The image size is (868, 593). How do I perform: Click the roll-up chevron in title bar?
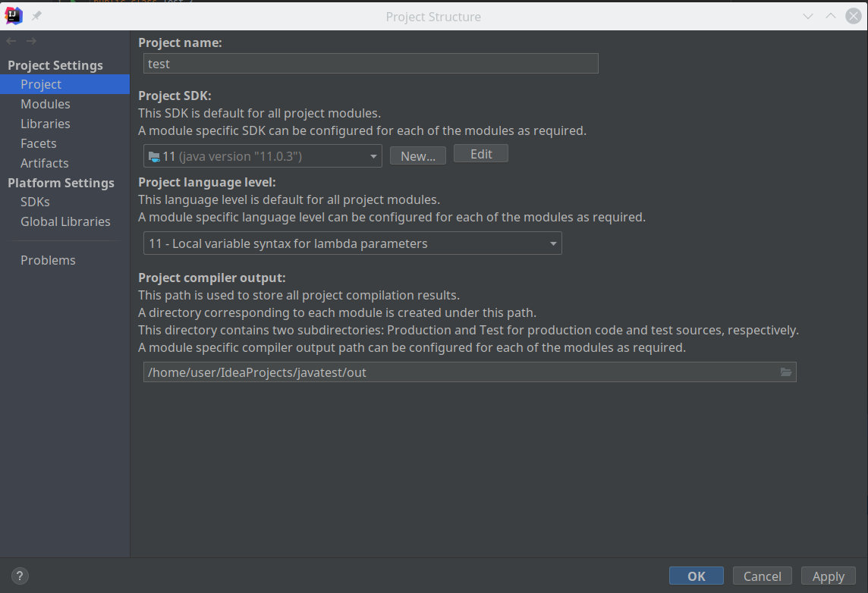click(830, 16)
